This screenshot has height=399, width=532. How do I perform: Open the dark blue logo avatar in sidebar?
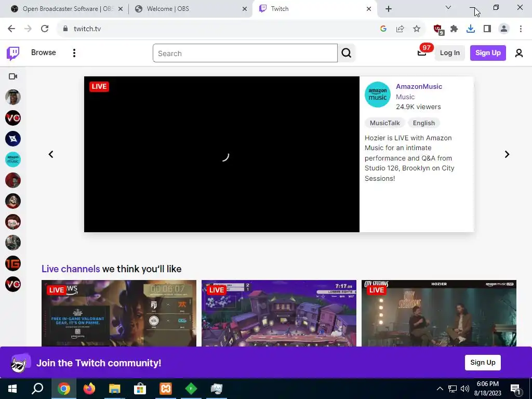pyautogui.click(x=13, y=139)
